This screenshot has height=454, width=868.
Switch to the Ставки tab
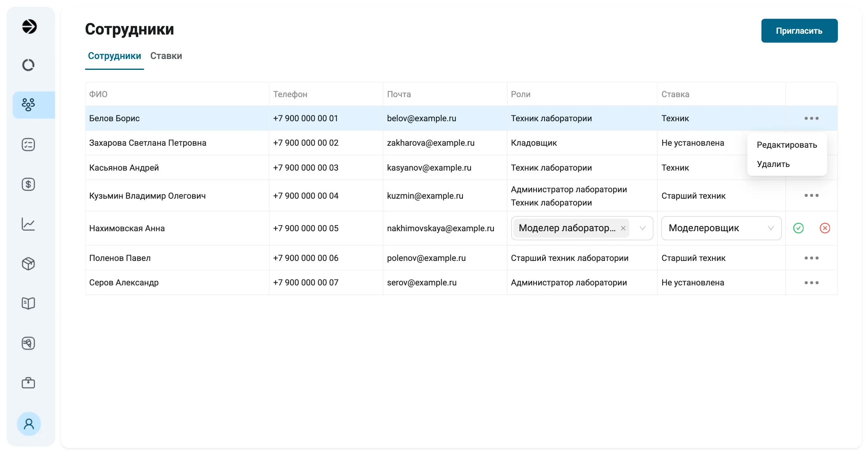pos(166,56)
